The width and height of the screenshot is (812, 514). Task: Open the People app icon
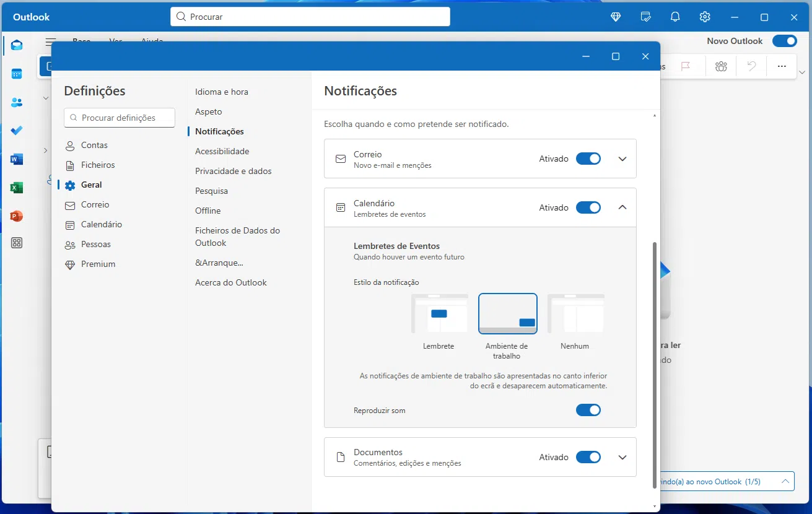point(17,102)
